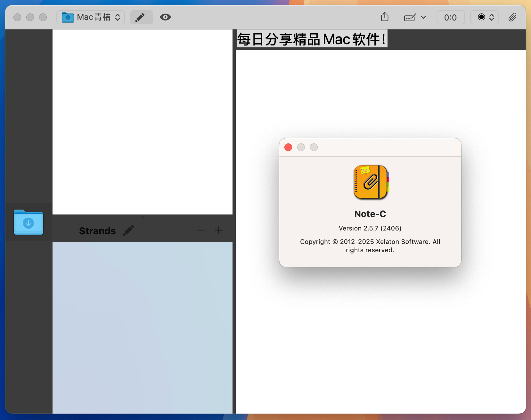Click the Mac青桔 folder icon
Screen dimensions: 531x420
point(67,17)
